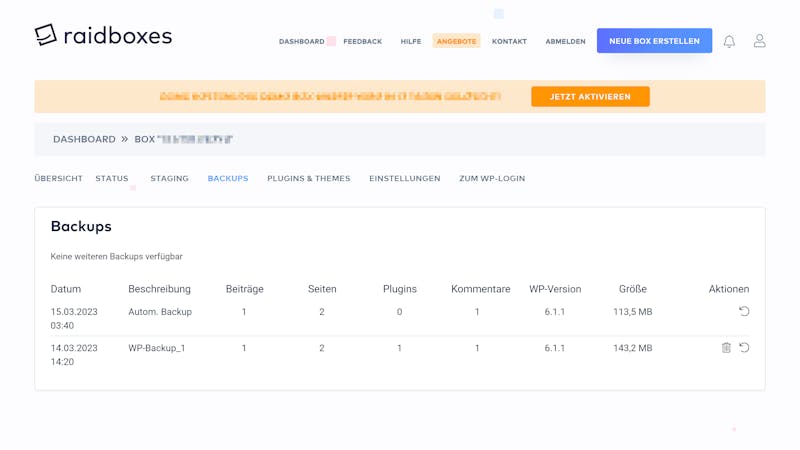The image size is (800, 450).
Task: Click the WP-Version column header
Action: [555, 289]
